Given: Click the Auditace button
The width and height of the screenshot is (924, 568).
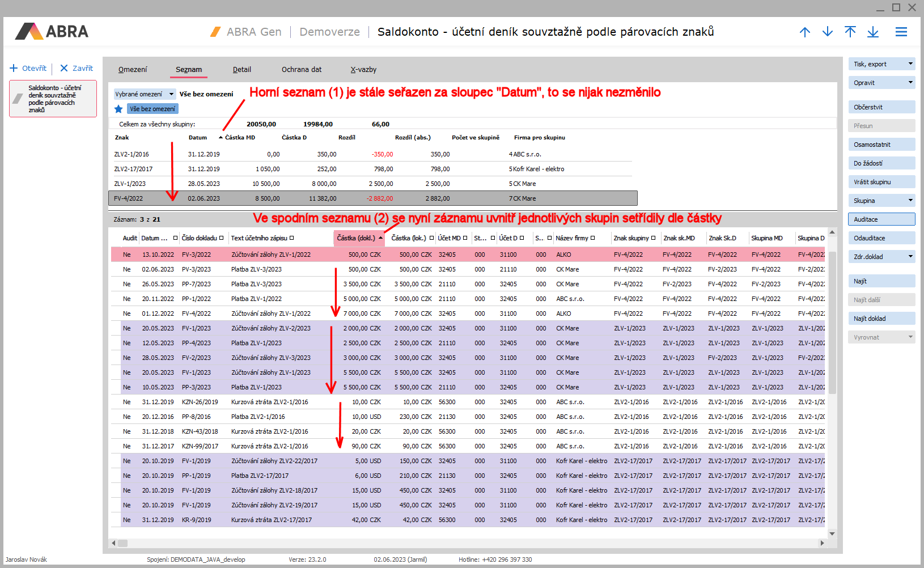Looking at the screenshot, I should point(881,219).
